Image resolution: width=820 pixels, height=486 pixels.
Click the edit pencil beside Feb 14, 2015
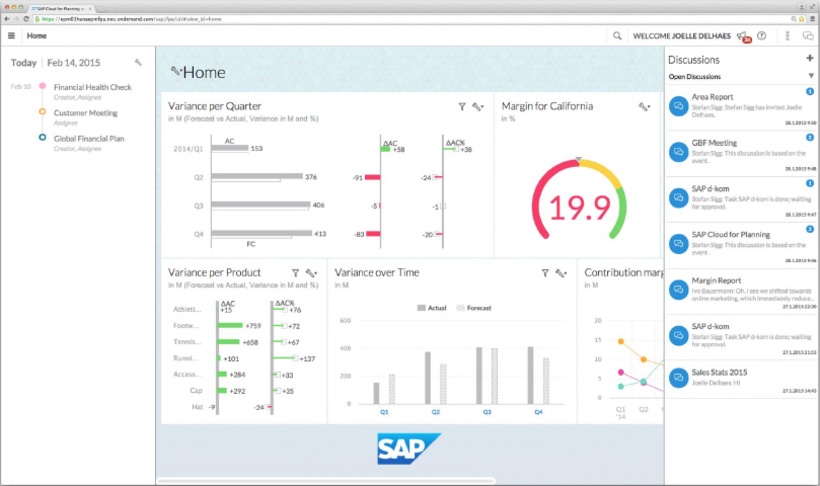pyautogui.click(x=138, y=62)
